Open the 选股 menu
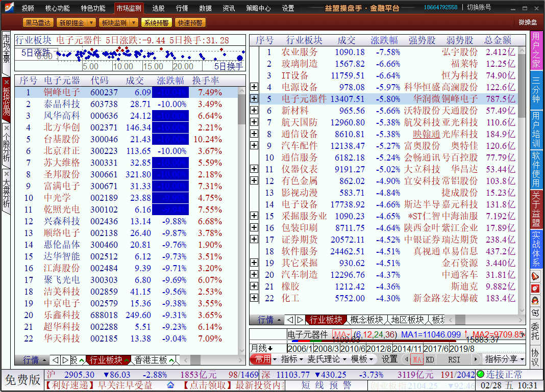The height and width of the screenshot is (392, 545). (x=159, y=8)
